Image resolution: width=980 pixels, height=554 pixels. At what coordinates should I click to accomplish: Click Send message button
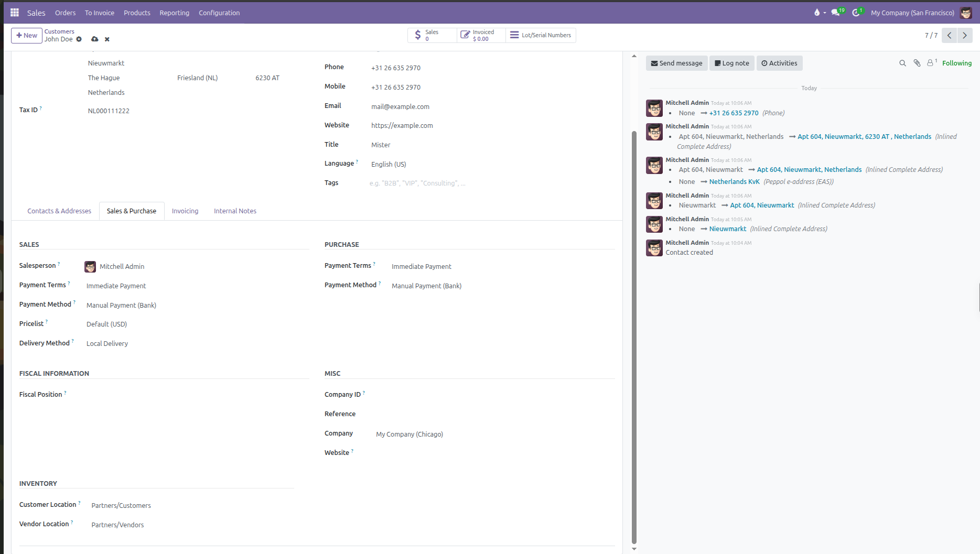coord(676,63)
